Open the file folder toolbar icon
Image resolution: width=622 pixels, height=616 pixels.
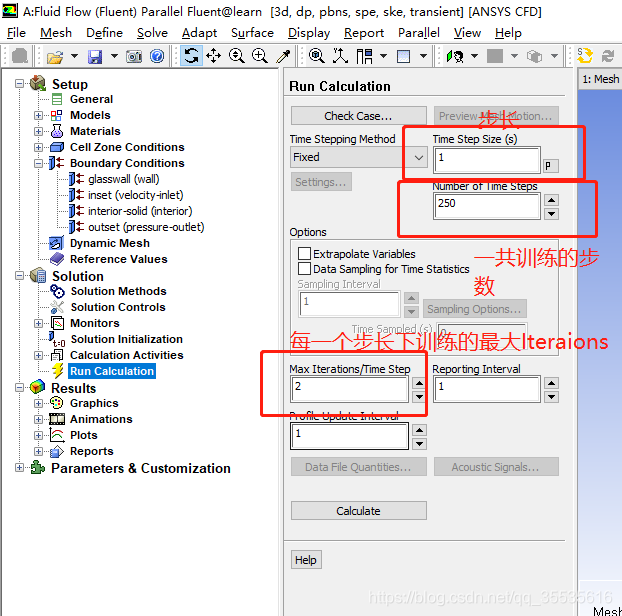[x=55, y=56]
